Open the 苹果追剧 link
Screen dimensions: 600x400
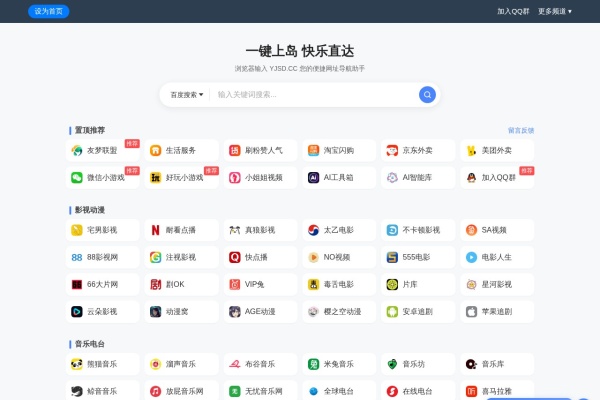497,312
